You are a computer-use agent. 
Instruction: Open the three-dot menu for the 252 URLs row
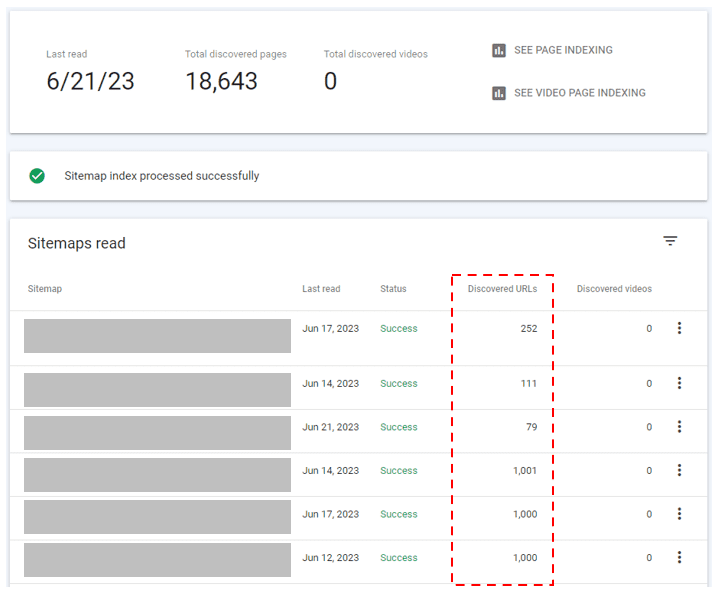coord(679,328)
